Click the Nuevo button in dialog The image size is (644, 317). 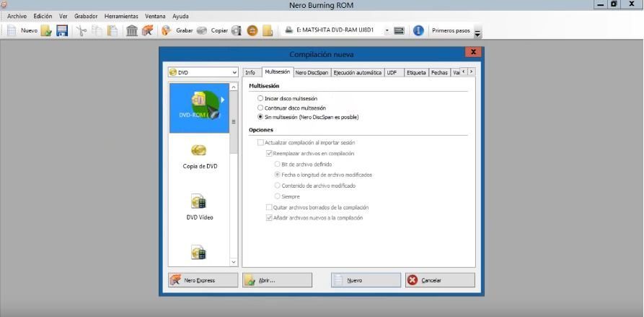[366, 280]
